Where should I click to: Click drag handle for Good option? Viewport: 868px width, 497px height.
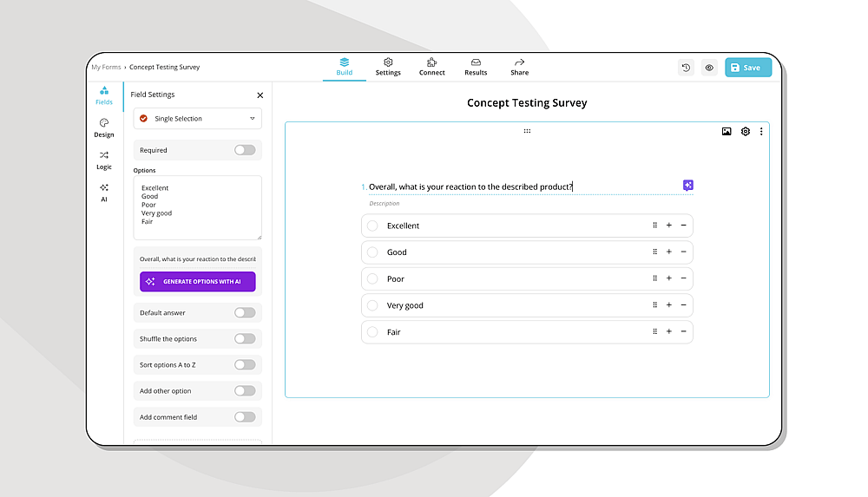[x=654, y=252]
